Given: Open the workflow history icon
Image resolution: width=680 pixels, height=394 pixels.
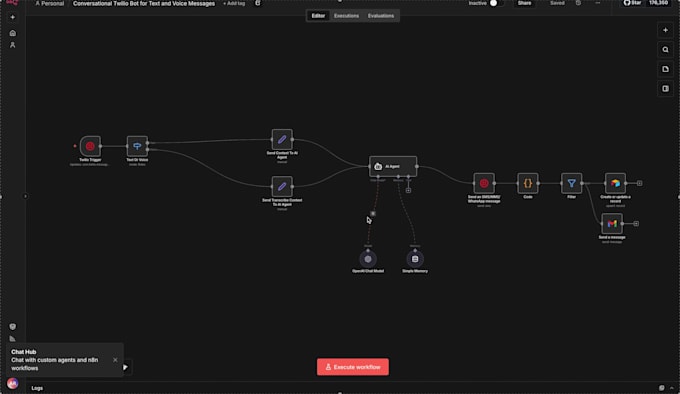Looking at the screenshot, I should coord(578,3).
